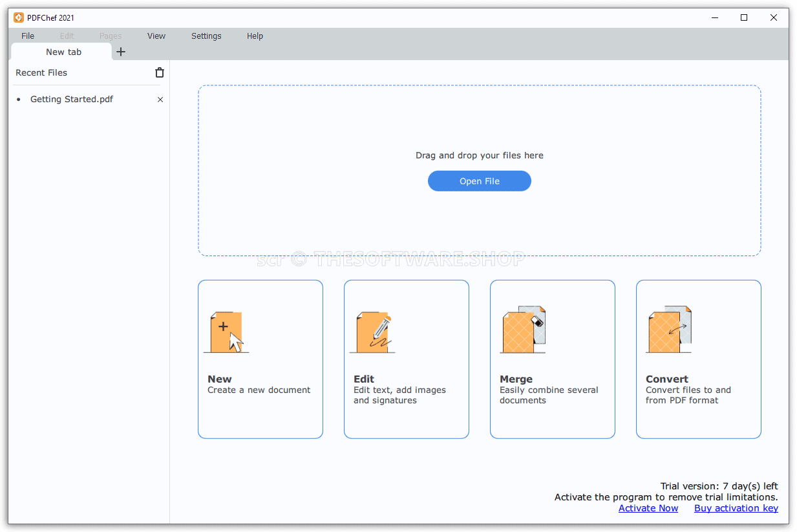
Task: Maximize the PDFChef window
Action: (744, 17)
